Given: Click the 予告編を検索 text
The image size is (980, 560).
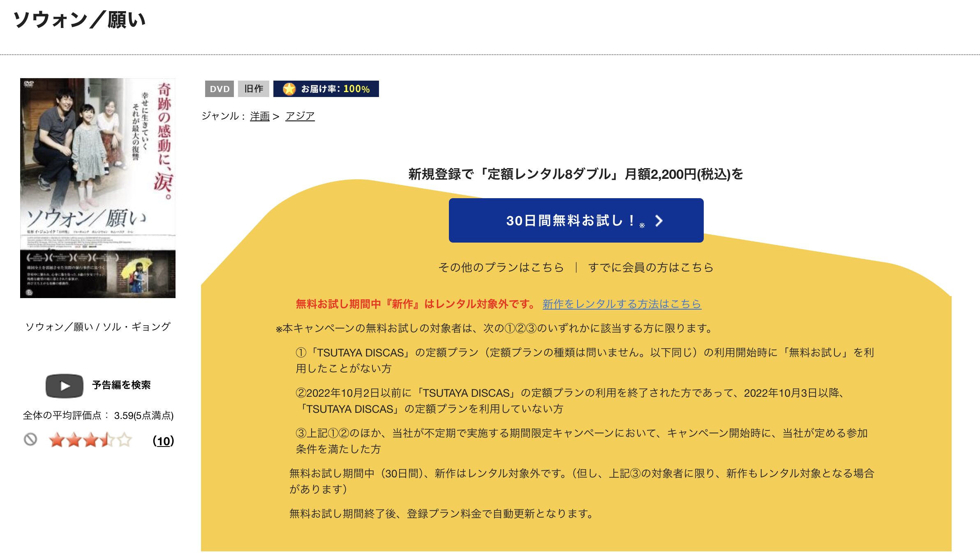Looking at the screenshot, I should [121, 385].
